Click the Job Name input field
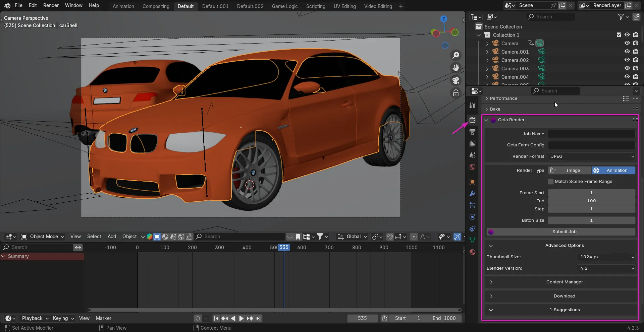Viewport: 644px width, 332px height. 592,134
